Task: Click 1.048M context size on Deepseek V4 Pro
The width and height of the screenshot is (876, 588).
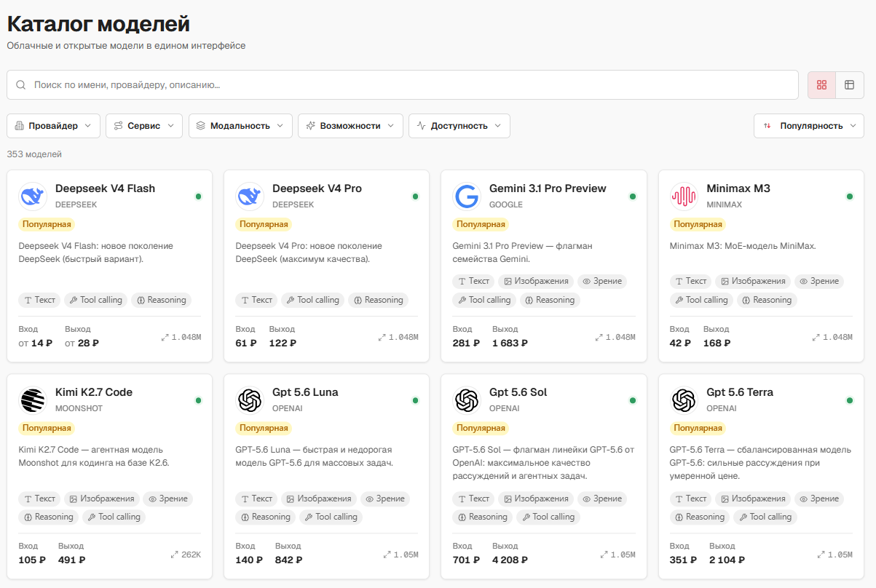Action: point(398,337)
